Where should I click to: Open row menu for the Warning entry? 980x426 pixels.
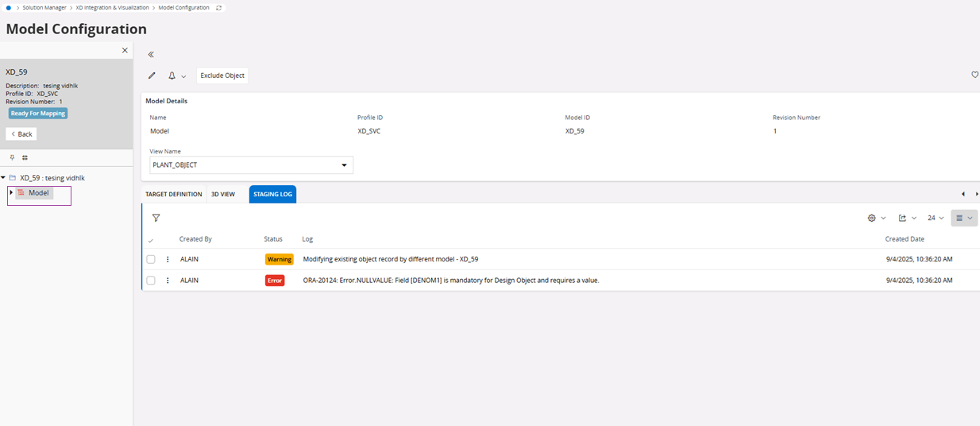pos(168,259)
